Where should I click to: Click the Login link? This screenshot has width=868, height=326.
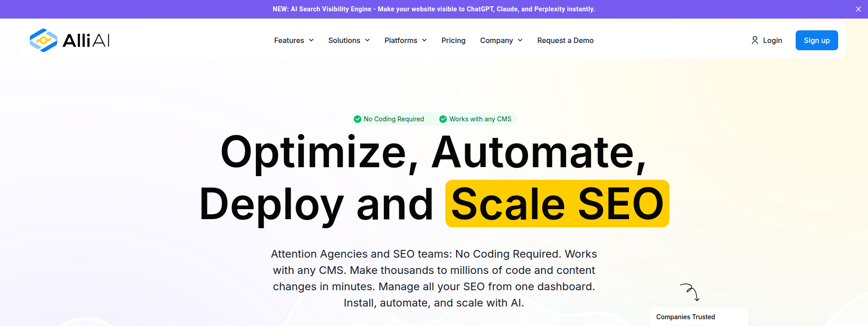tap(772, 40)
